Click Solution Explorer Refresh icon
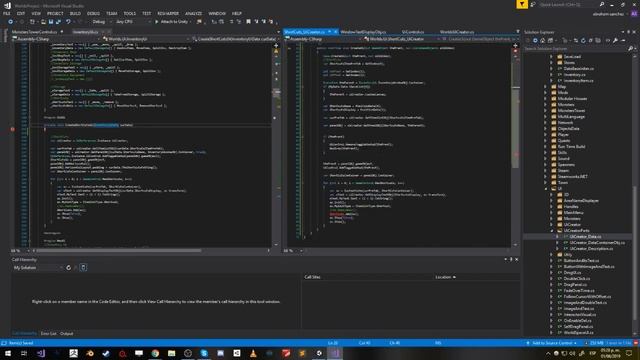Image resolution: width=640 pixels, height=360 pixels. 583,40
